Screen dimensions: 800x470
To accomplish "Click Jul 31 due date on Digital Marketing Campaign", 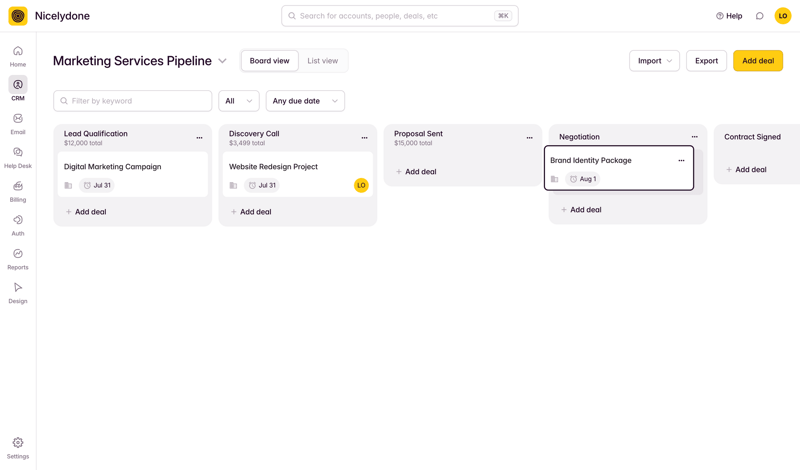I will [x=97, y=185].
